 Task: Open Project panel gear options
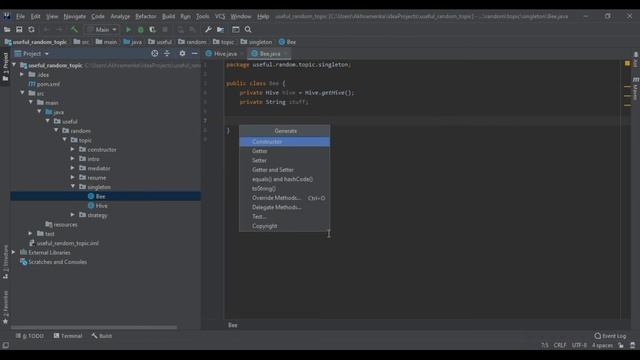pos(182,53)
